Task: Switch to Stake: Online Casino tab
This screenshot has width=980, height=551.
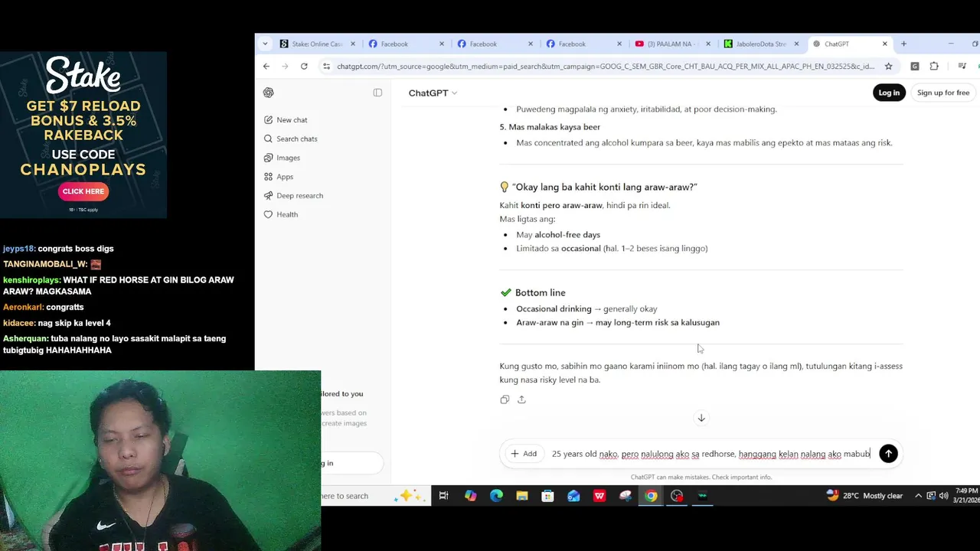Action: click(x=317, y=44)
